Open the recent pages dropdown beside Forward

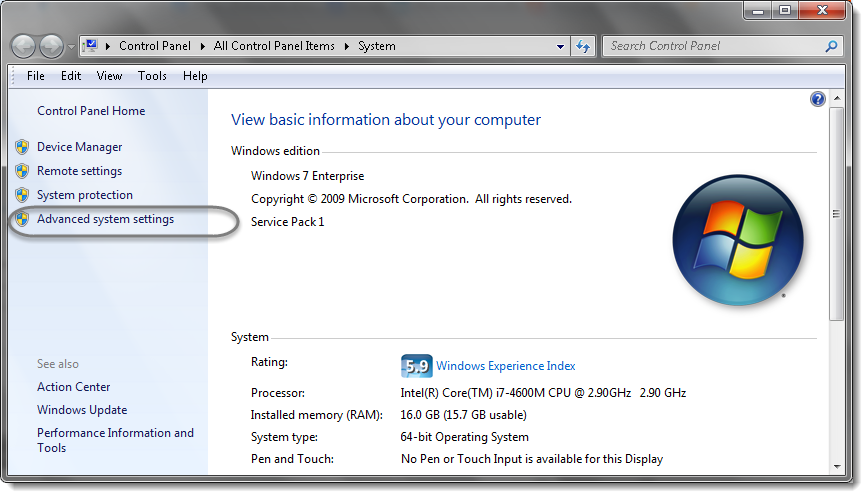coord(71,47)
